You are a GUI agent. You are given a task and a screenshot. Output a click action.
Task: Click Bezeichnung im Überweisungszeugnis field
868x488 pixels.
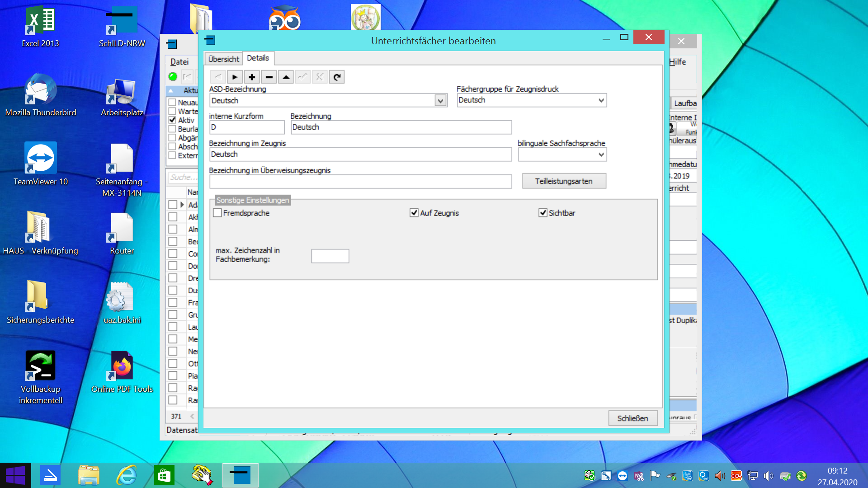[360, 182]
